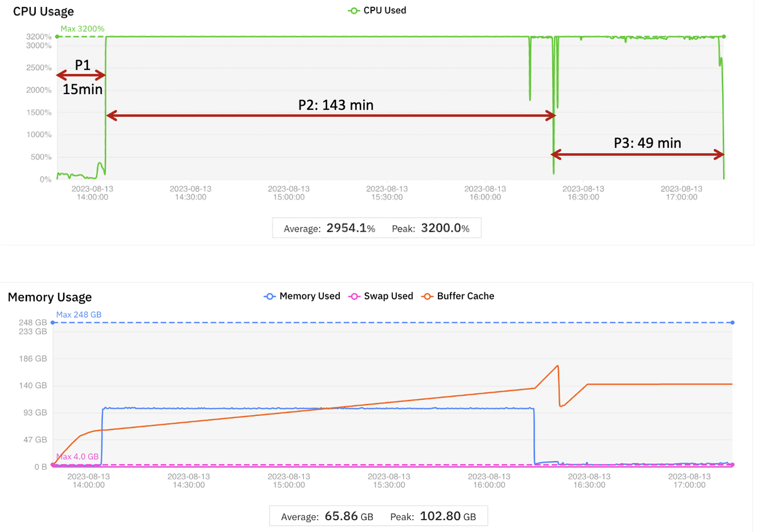The height and width of the screenshot is (532, 766).
Task: Toggle the Buffer Cache legend series
Action: [x=458, y=296]
